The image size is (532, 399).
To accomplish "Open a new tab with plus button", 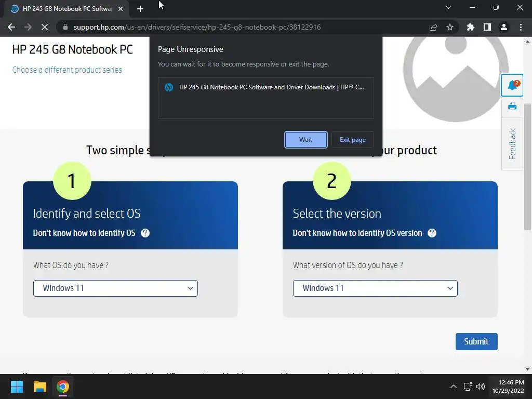I will coord(140,9).
